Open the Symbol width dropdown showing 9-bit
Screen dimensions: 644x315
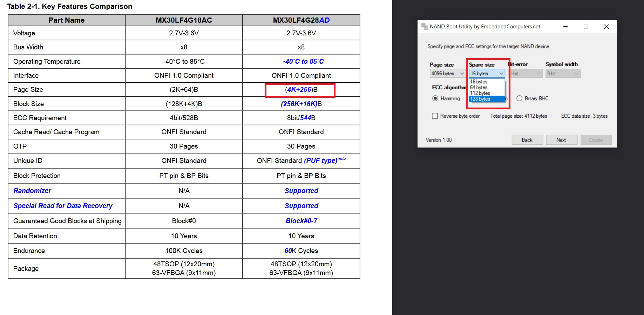563,74
